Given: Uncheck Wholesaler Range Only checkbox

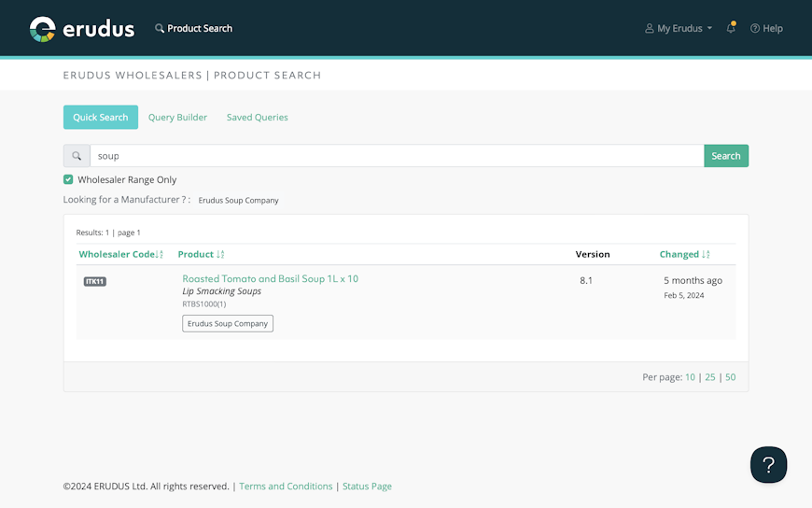Looking at the screenshot, I should tap(68, 179).
